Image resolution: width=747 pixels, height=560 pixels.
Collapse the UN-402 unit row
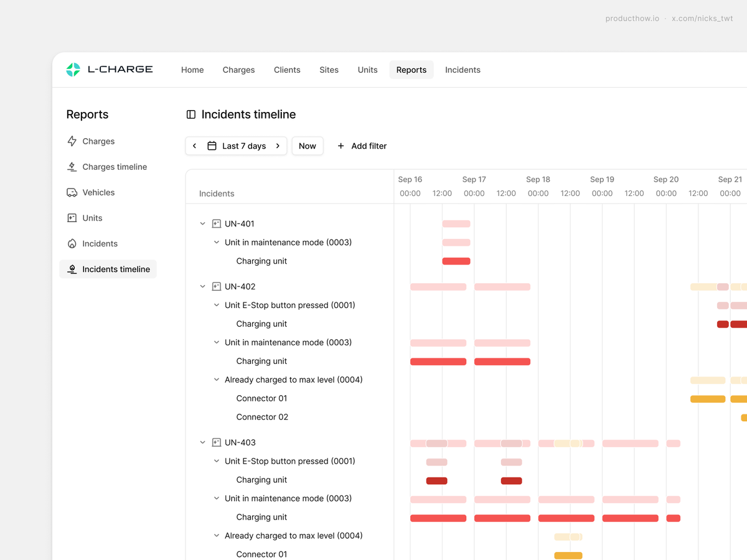202,286
